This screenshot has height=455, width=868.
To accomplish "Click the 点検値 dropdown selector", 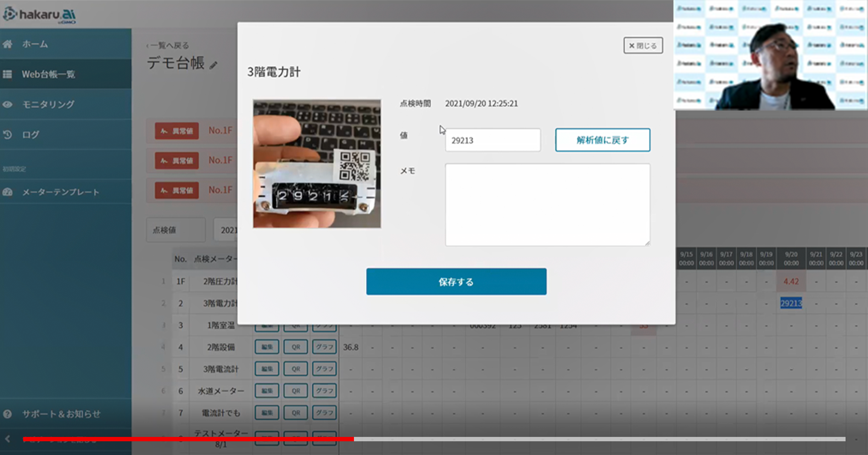I will (x=177, y=230).
